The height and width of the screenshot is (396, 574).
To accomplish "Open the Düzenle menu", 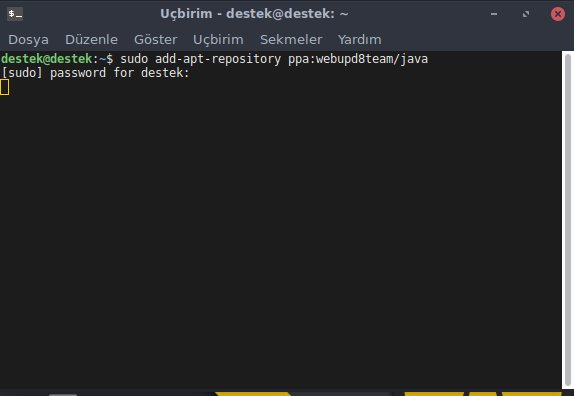I will pyautogui.click(x=91, y=40).
